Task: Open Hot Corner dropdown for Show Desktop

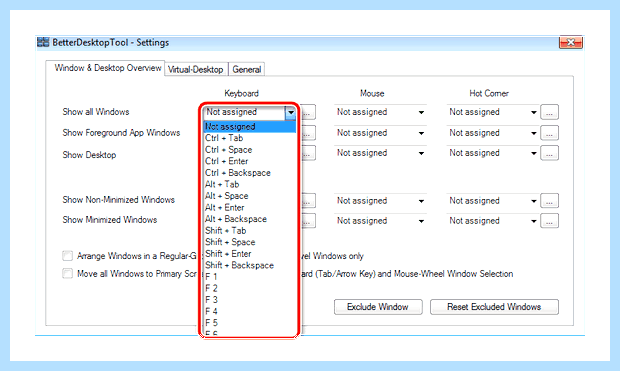Action: click(493, 153)
